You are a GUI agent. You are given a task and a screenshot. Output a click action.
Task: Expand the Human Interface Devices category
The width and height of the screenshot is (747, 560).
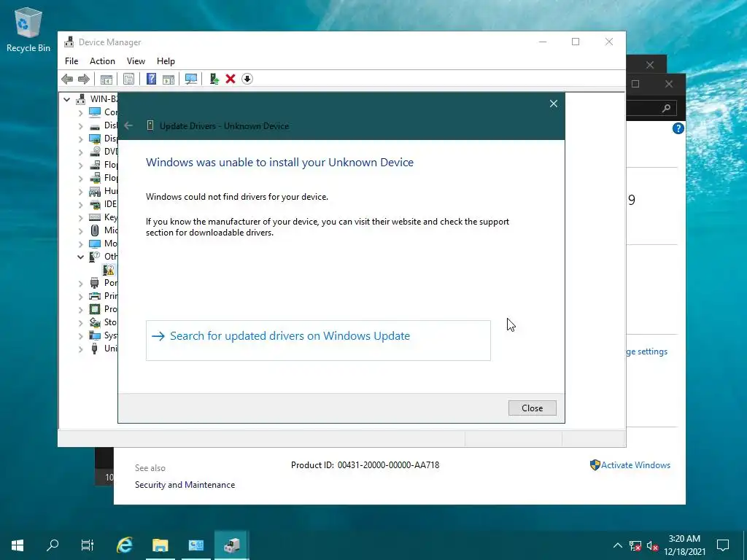[x=80, y=192]
